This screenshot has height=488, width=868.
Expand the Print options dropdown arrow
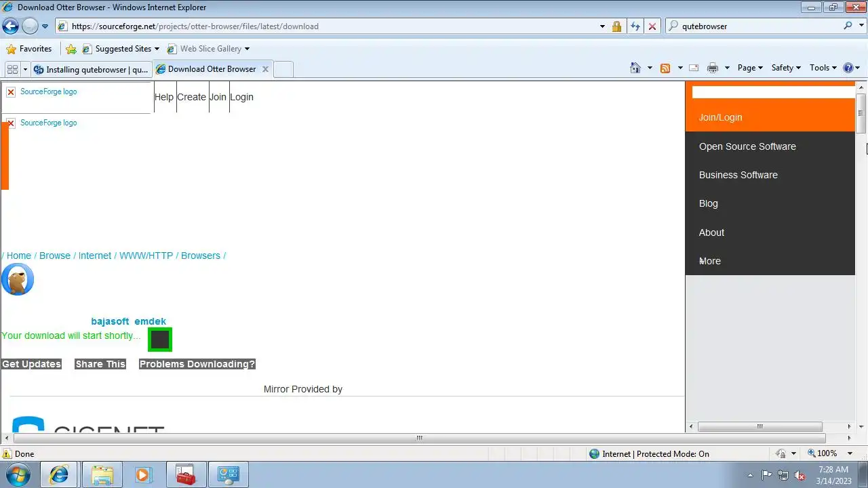727,68
